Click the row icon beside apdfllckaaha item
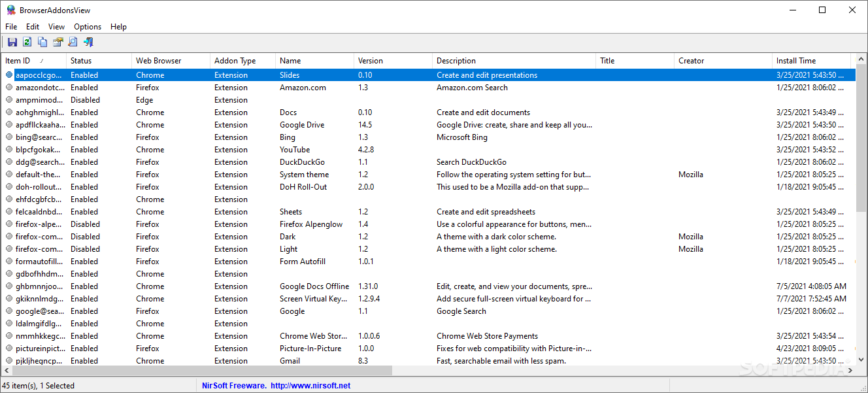 9,125
